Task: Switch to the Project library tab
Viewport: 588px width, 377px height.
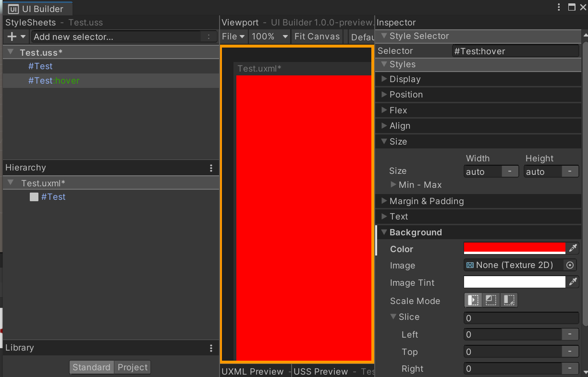Action: [x=132, y=367]
